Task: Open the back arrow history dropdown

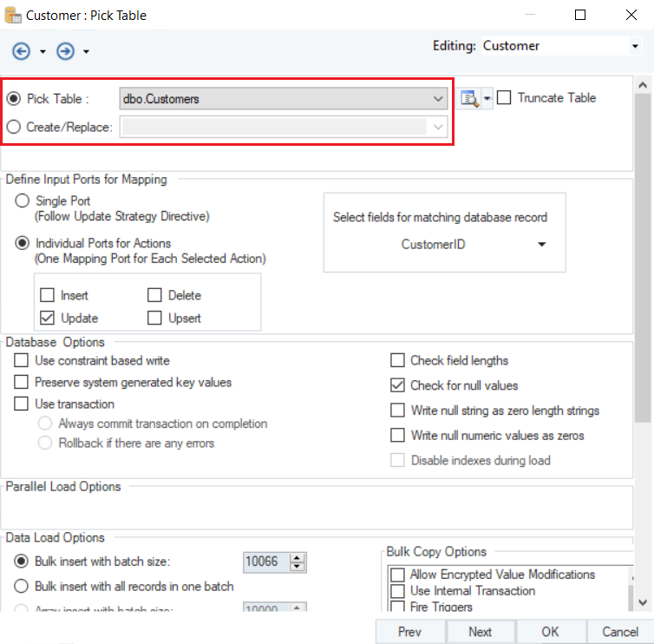Action: (x=43, y=52)
